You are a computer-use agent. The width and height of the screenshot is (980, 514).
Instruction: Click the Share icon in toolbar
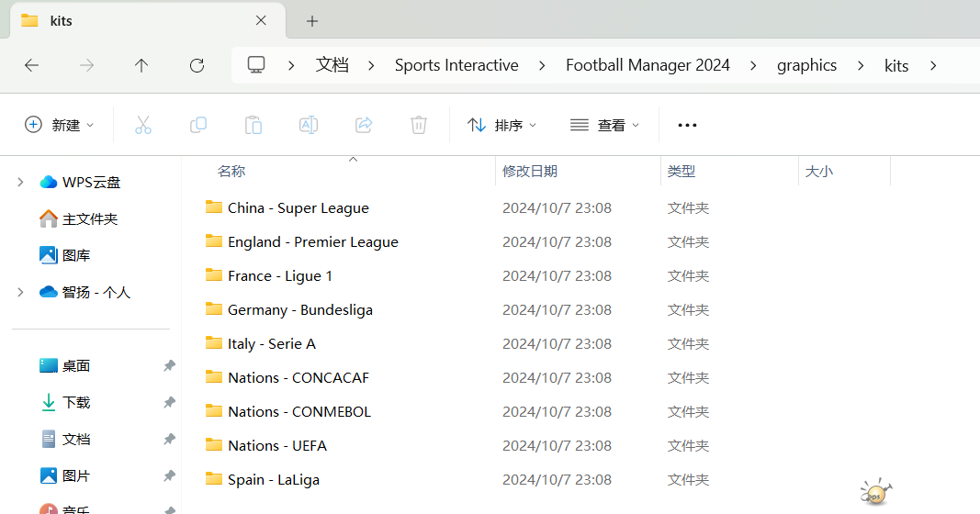364,125
